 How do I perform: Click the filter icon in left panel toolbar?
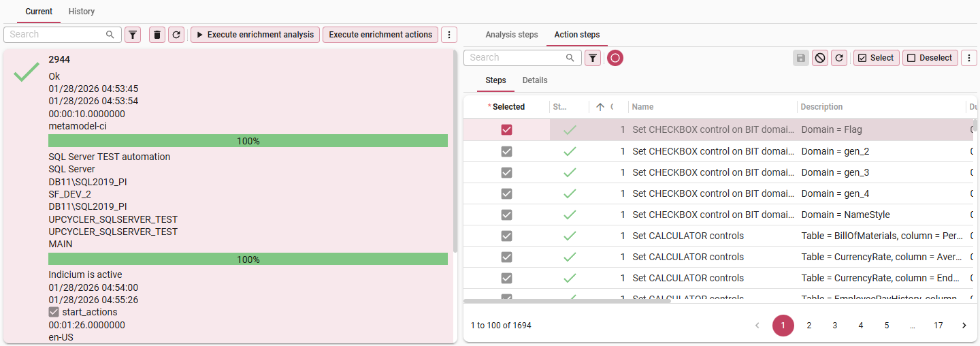[133, 35]
